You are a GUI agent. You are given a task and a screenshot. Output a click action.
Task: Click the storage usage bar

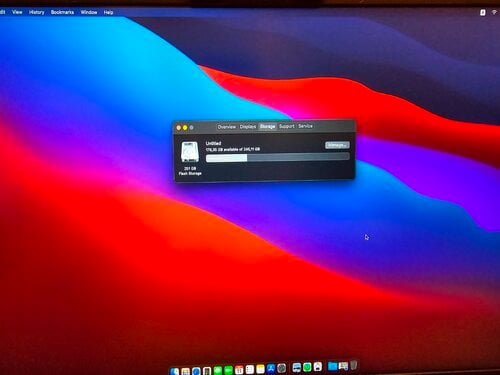click(x=278, y=158)
